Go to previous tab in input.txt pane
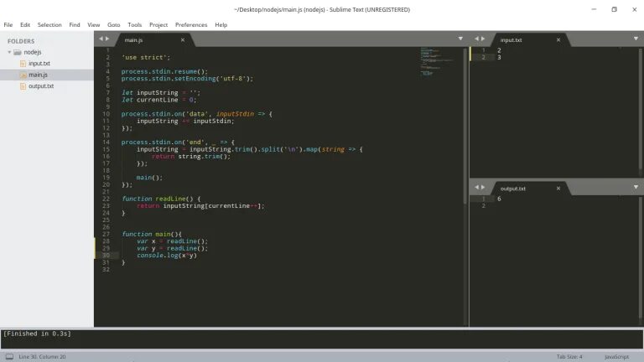 click(x=476, y=39)
